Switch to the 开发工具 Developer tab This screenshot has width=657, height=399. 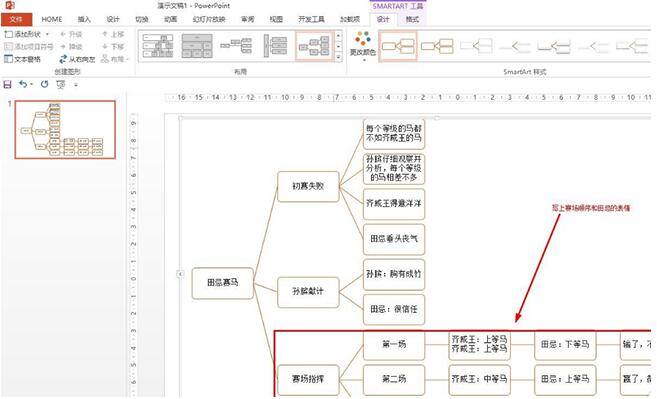tap(311, 19)
